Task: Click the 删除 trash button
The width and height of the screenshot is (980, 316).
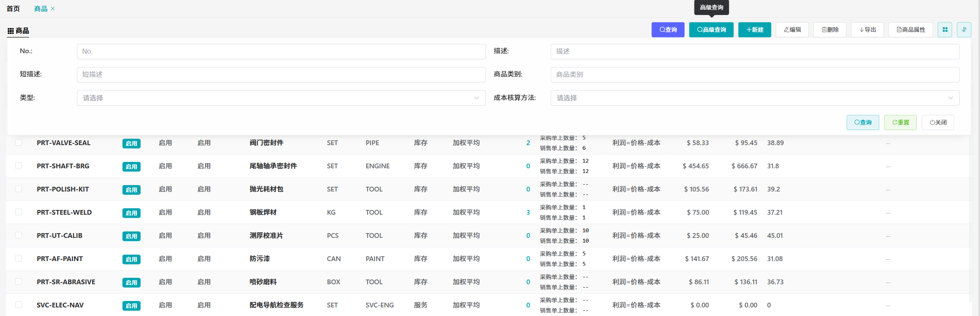Action: 829,30
